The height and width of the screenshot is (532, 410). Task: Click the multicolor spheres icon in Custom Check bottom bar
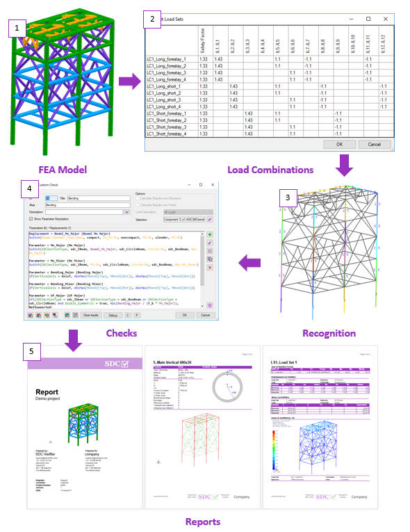47,315
